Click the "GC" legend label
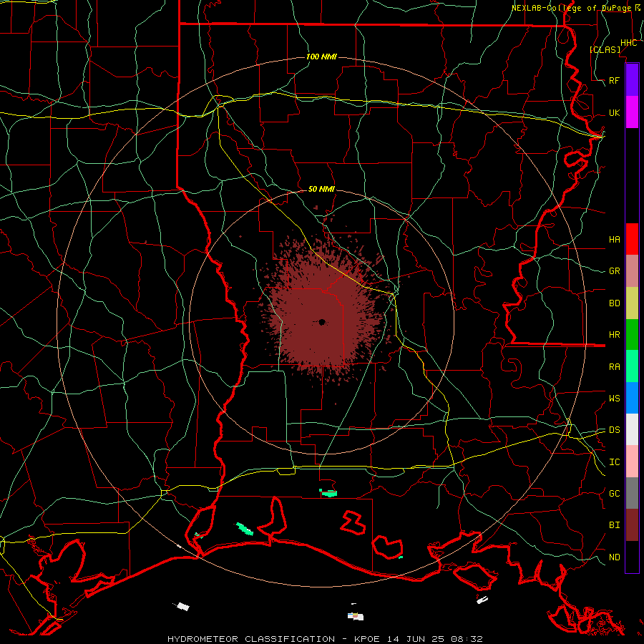Screen dimensions: 644x644 (614, 494)
